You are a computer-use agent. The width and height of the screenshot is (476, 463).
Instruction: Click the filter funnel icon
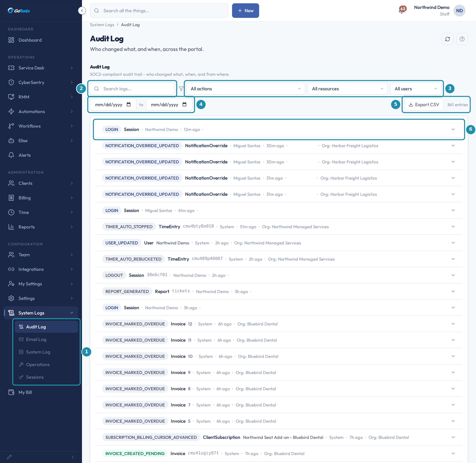pos(181,89)
